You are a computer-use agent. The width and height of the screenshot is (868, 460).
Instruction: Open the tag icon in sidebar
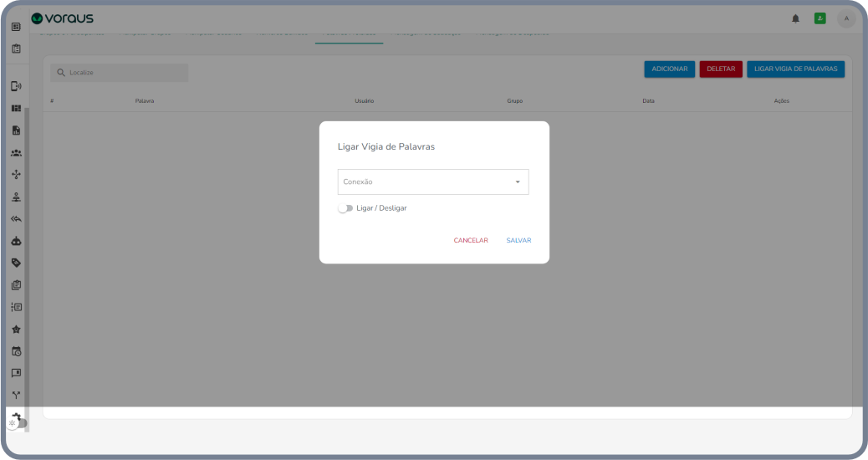pyautogui.click(x=16, y=263)
